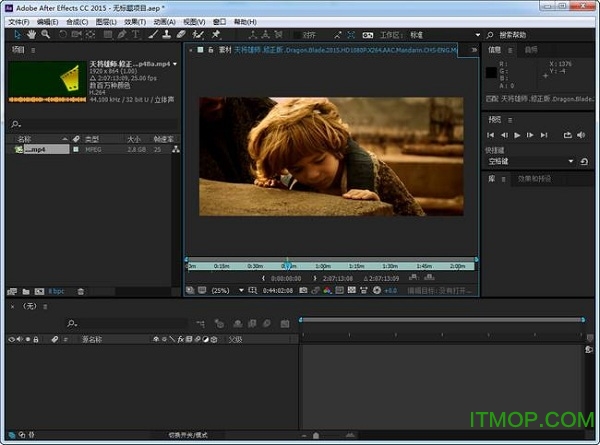This screenshot has width=600, height=445.
Task: Create a new composition from project panel
Action: [x=39, y=292]
